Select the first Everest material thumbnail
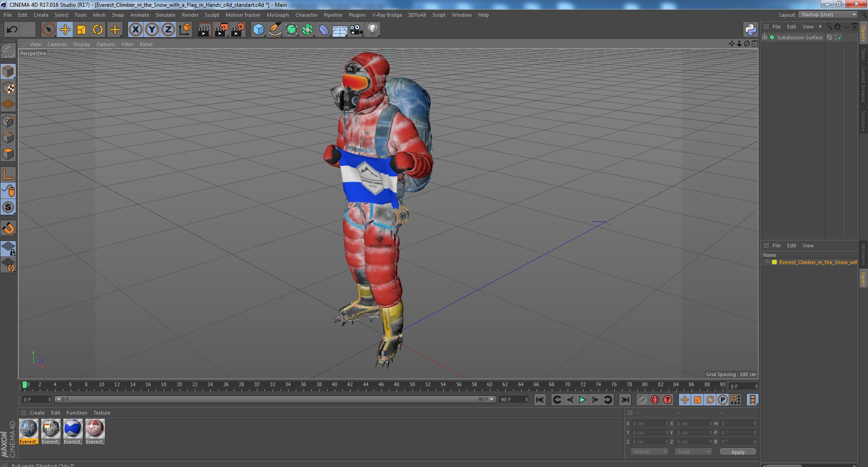Image resolution: width=868 pixels, height=467 pixels. (x=28, y=431)
